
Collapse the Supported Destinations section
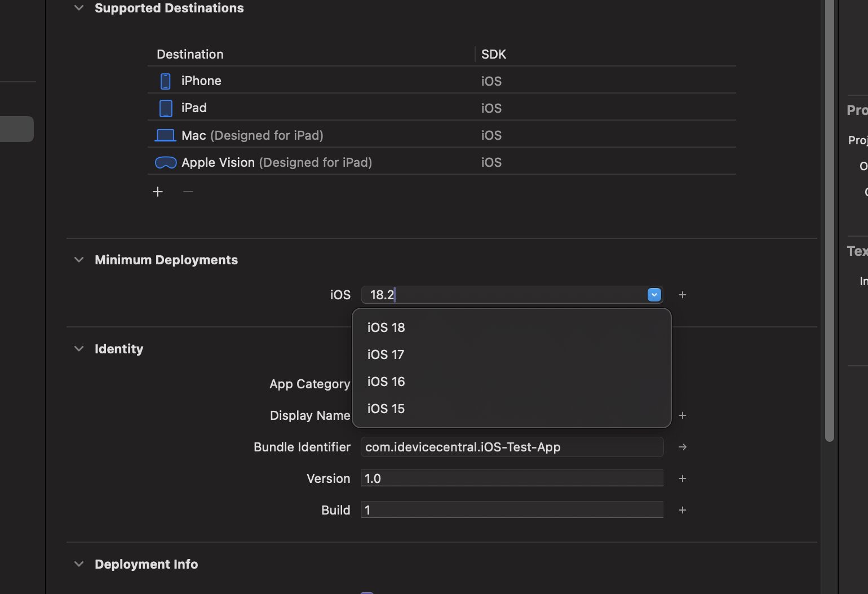(x=78, y=8)
